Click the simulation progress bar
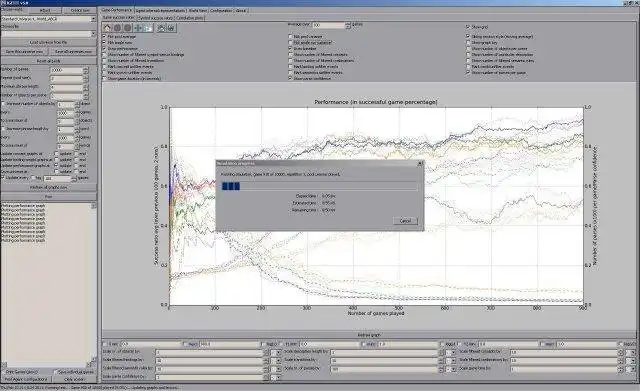640x391 pixels. pyautogui.click(x=319, y=187)
